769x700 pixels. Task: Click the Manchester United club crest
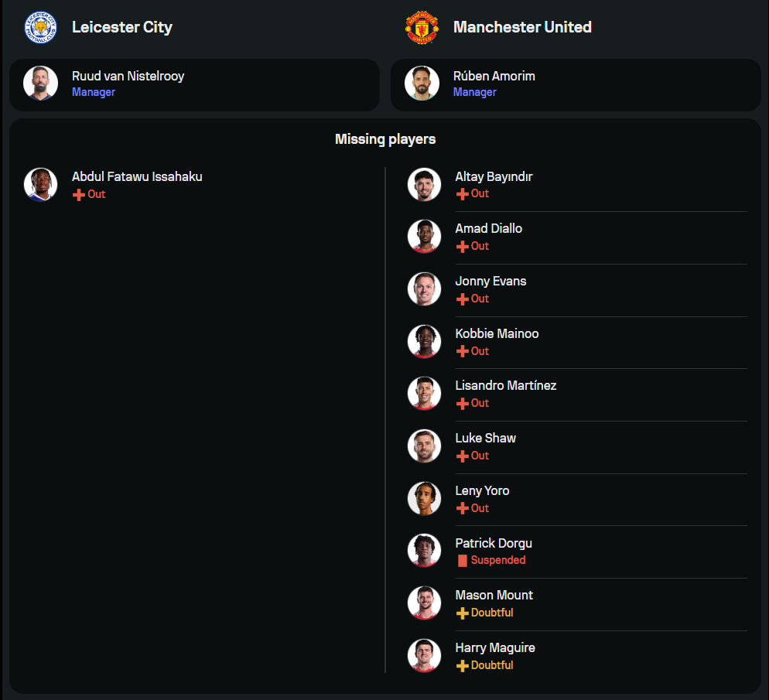click(x=422, y=27)
